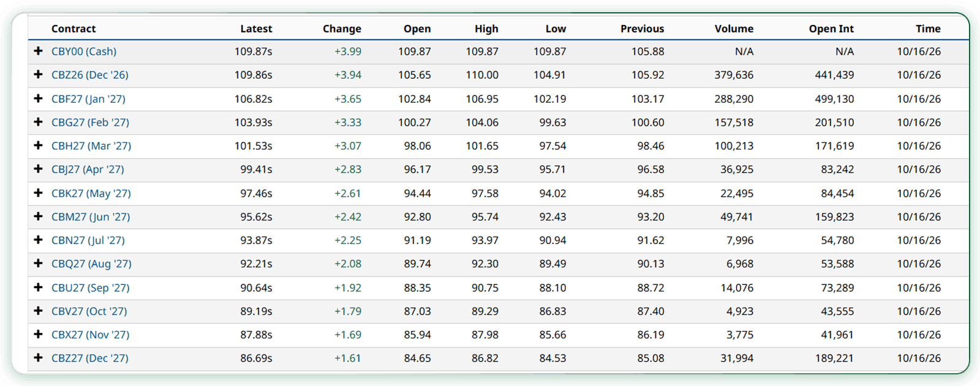Open the CBY00 (Cash) contract link
Image resolution: width=980 pixels, height=386 pixels.
coord(84,51)
